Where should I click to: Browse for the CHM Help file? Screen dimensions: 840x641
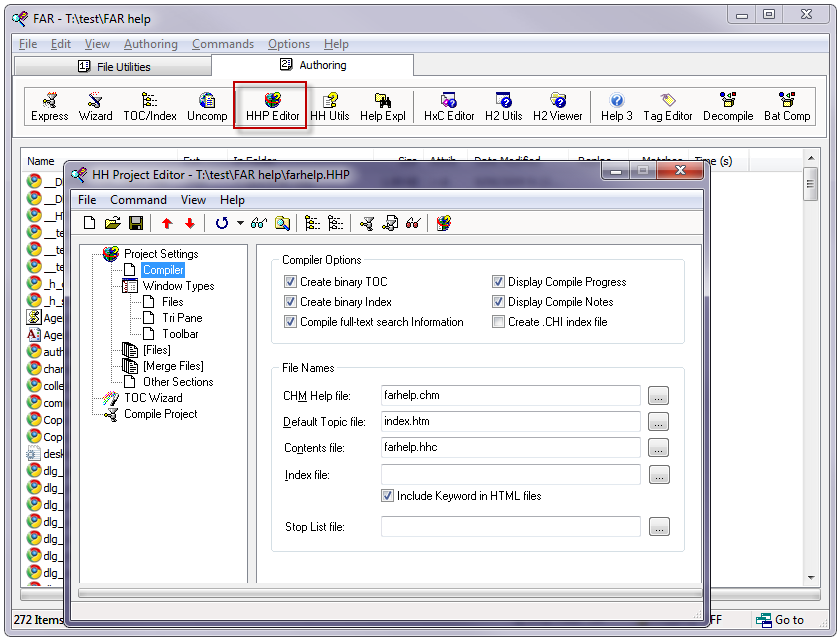(658, 396)
